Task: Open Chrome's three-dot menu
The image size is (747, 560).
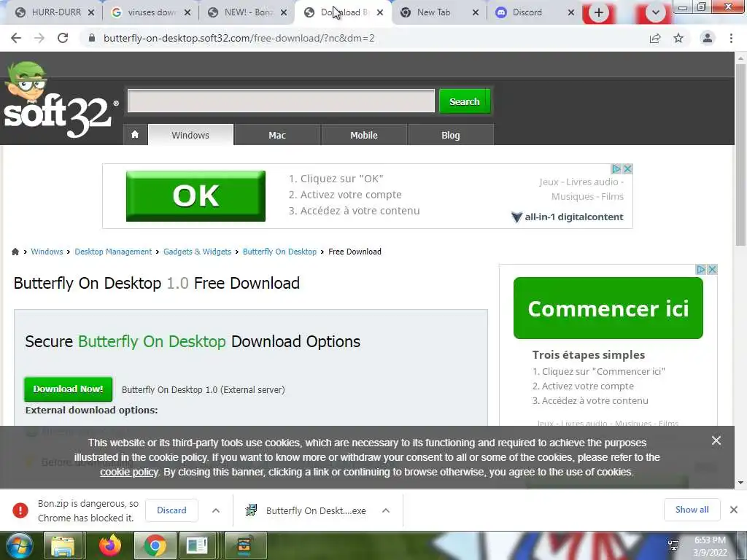Action: [x=731, y=38]
